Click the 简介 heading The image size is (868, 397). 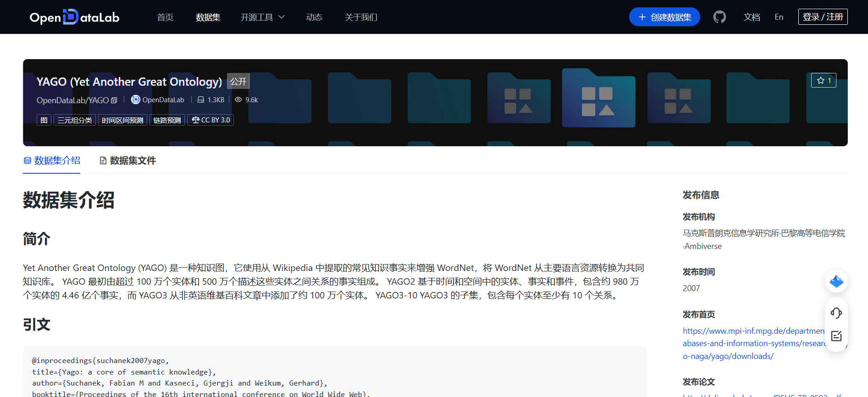37,238
